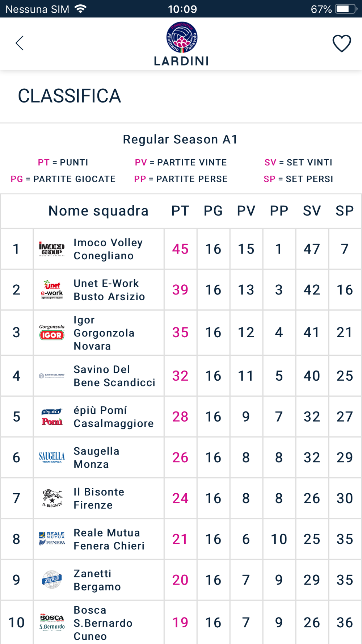Select the Imoco Volley Conegliano logo
The width and height of the screenshot is (362, 644).
coord(52,249)
